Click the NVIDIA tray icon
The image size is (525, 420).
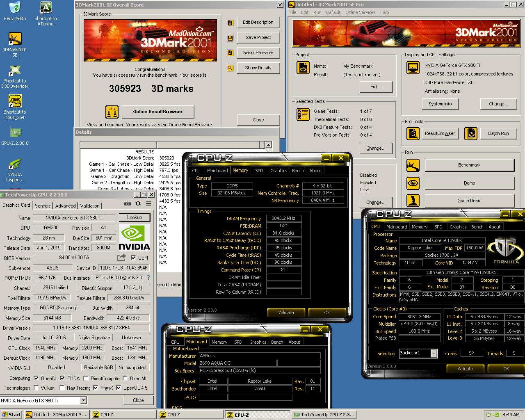click(495, 415)
